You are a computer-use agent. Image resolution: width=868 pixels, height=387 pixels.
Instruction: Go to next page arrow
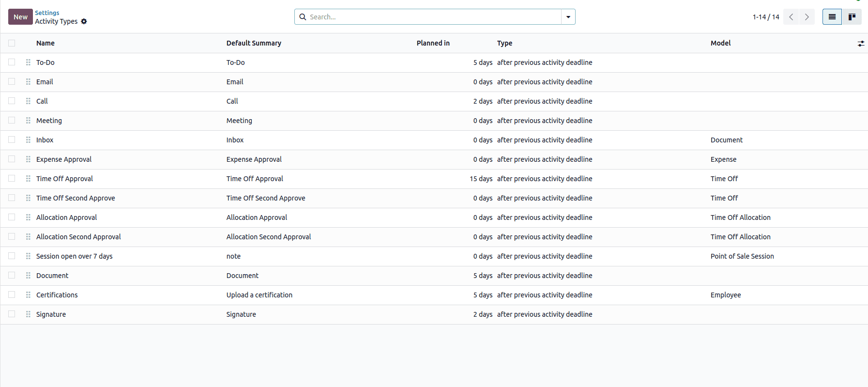tap(807, 17)
